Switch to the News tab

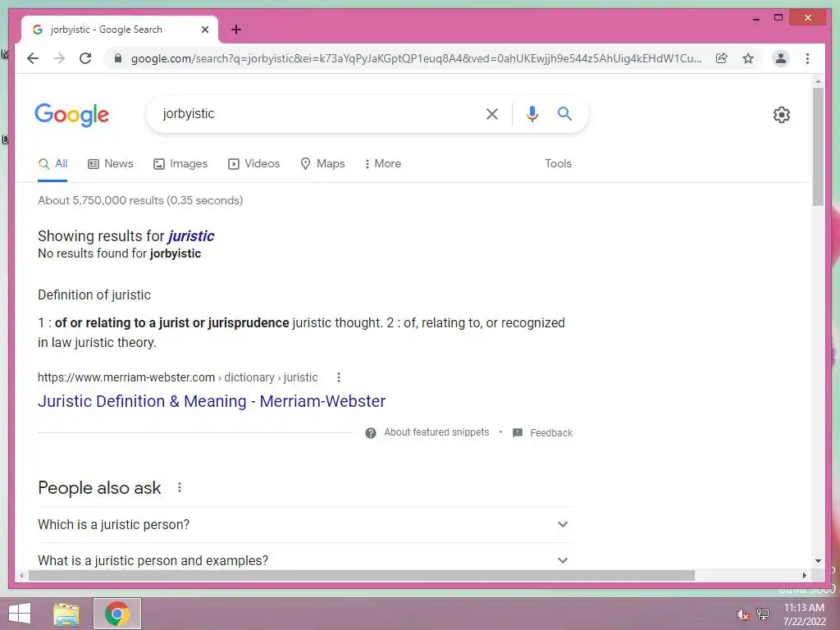point(111,163)
